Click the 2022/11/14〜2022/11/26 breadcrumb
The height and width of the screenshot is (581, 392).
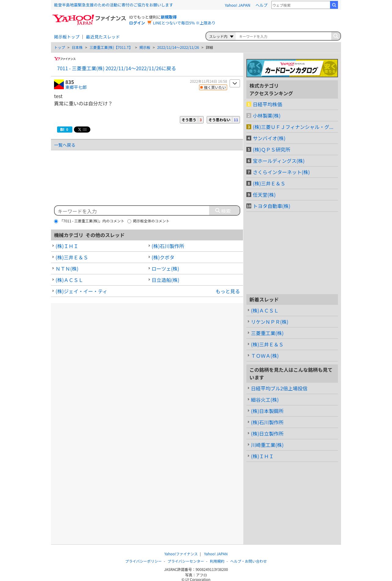178,48
